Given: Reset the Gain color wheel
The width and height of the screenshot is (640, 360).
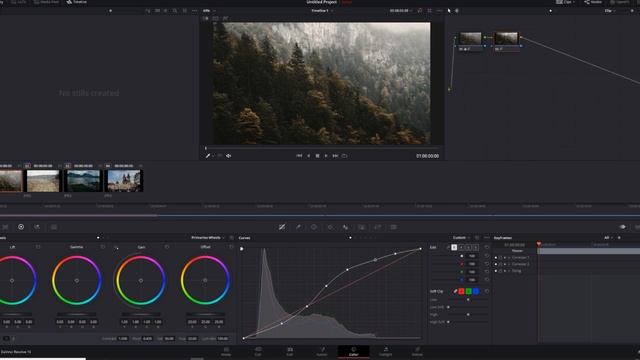Looking at the screenshot, I should click(167, 247).
